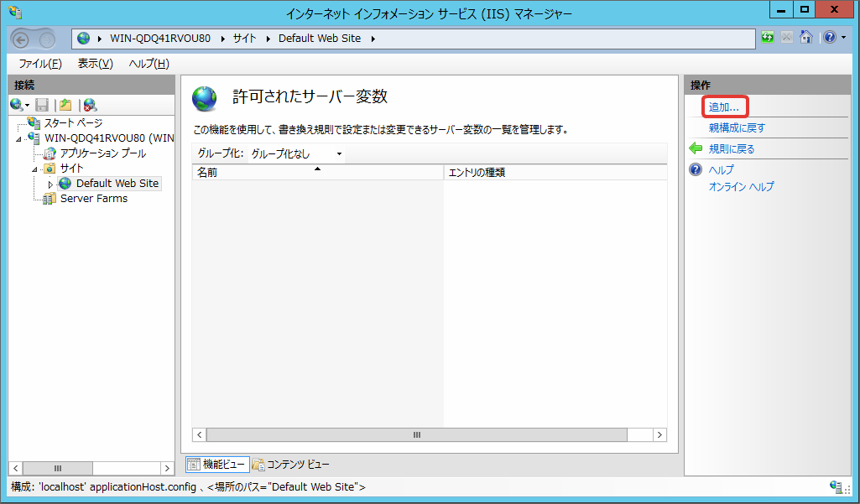Click the up folder icon in connections toolbar

[x=65, y=105]
